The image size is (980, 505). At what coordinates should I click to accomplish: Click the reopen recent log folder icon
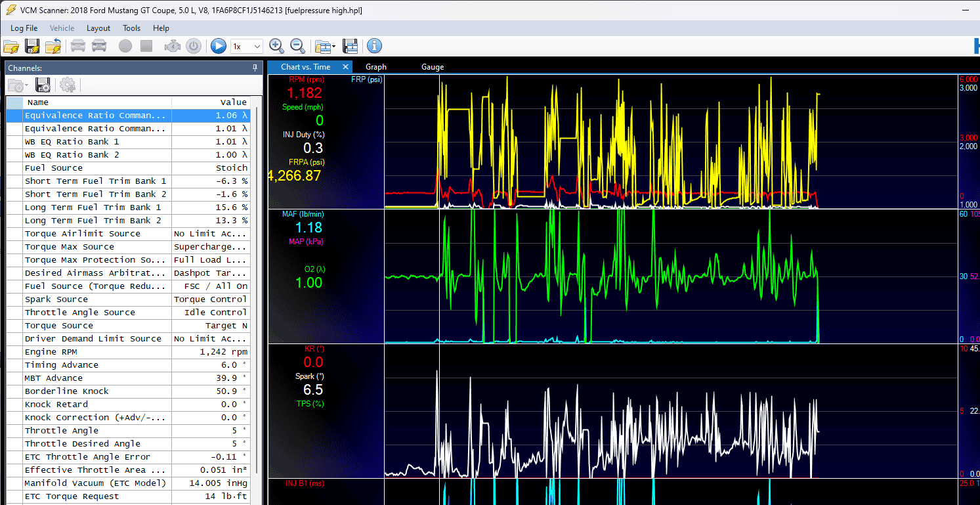[53, 46]
